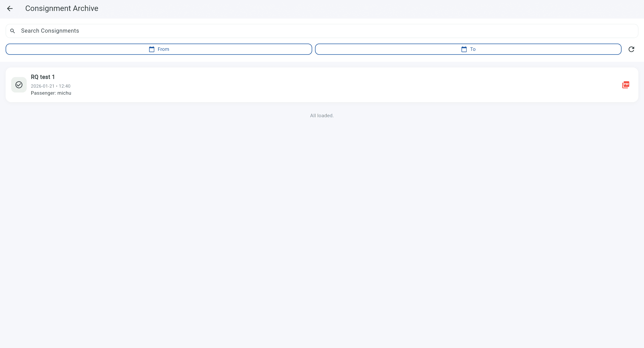This screenshot has height=348, width=644.
Task: Click the refresh icon to reload consignments
Action: click(631, 49)
